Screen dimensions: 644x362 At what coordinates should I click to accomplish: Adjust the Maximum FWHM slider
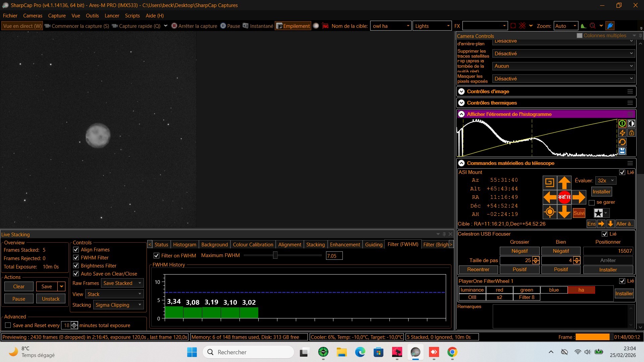click(275, 255)
